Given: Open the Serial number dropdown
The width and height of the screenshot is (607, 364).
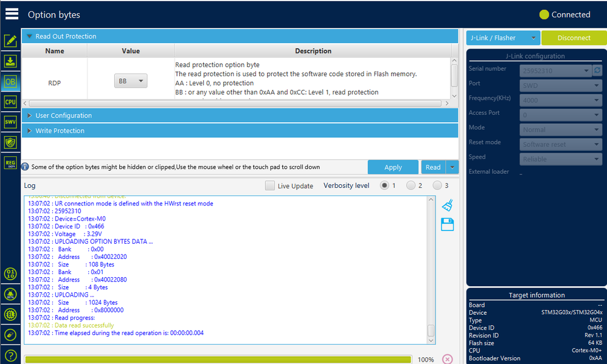Looking at the screenshot, I should pos(555,70).
